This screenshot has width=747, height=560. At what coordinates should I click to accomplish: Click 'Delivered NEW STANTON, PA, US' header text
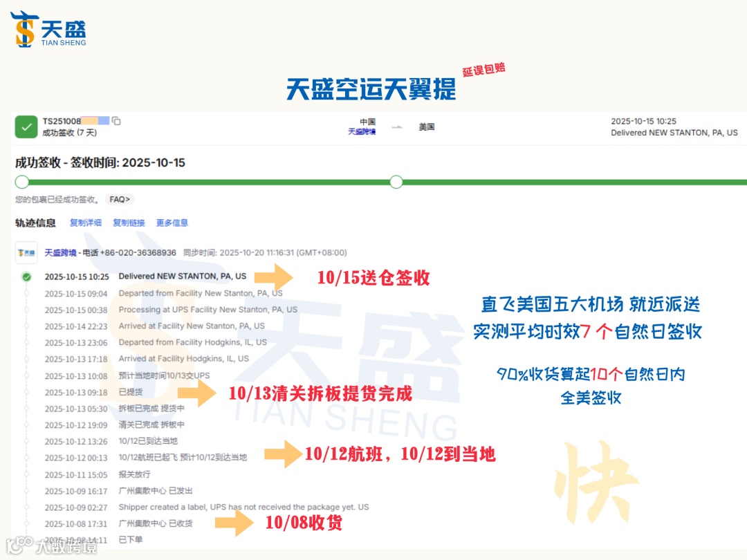coord(674,133)
